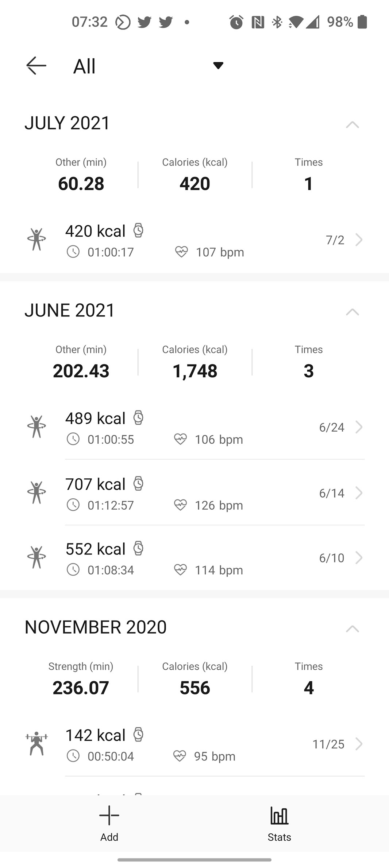
Task: Open workout details chevron for 6/24
Action: tap(359, 427)
